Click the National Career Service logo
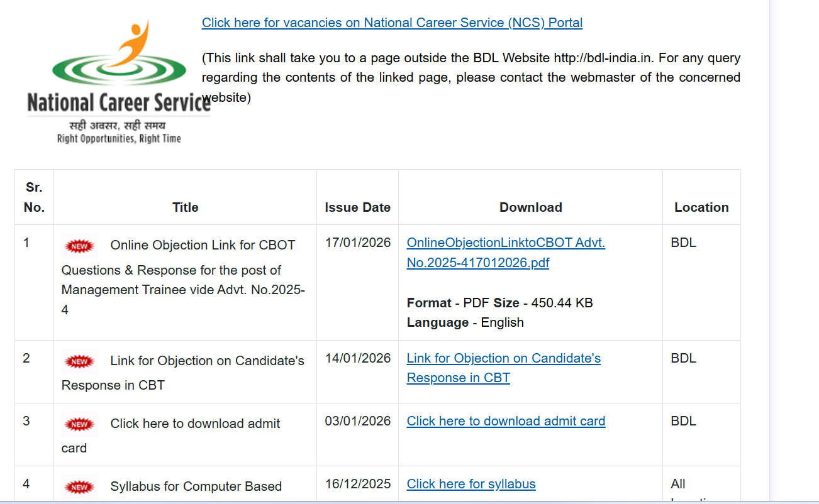 coord(118,82)
